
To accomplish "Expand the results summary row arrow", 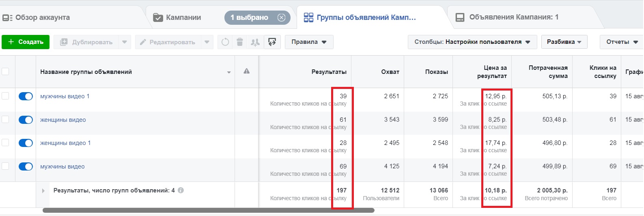I will (x=43, y=190).
